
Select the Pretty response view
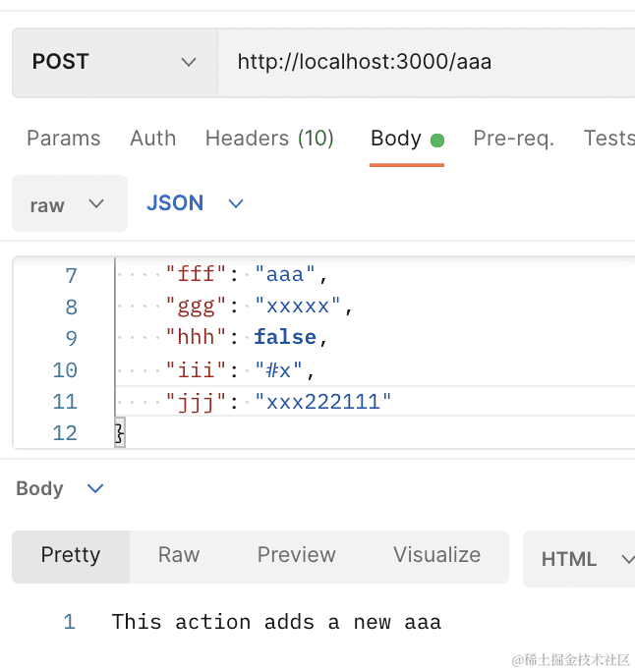[x=71, y=556]
